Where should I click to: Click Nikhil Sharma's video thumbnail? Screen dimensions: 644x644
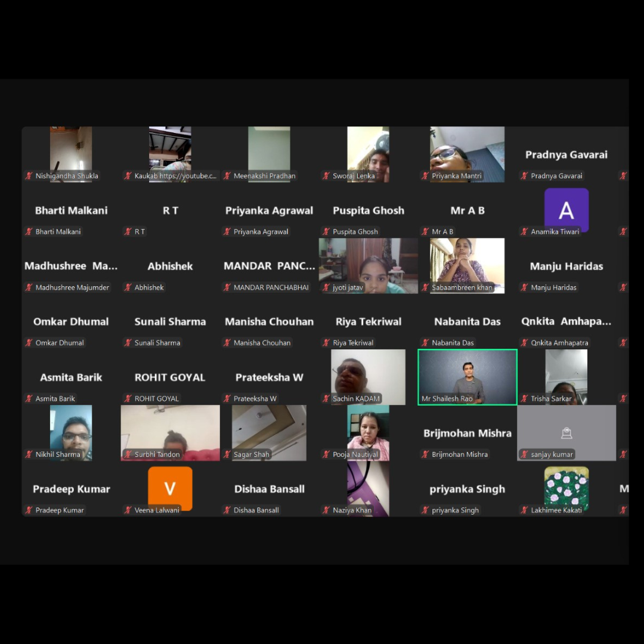[71, 432]
